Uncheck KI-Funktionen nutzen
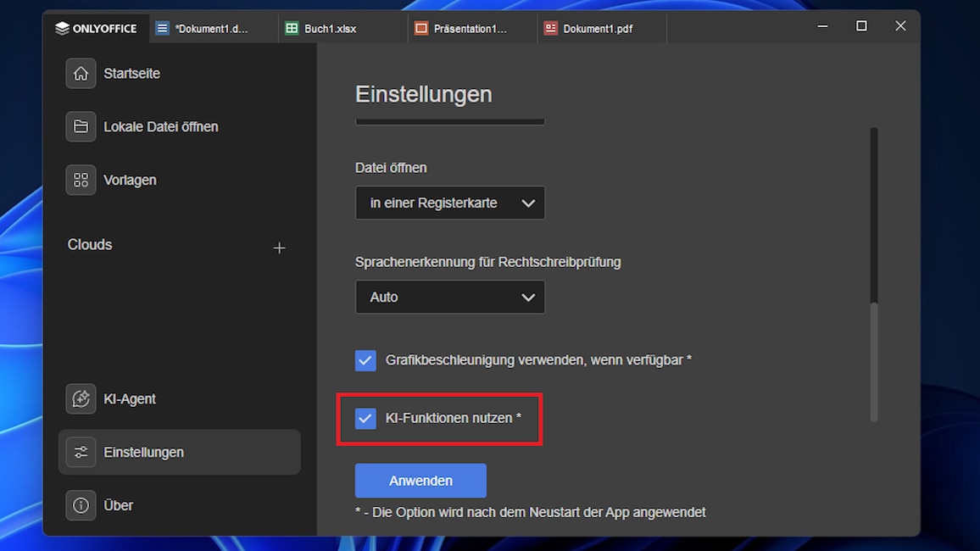 point(365,418)
